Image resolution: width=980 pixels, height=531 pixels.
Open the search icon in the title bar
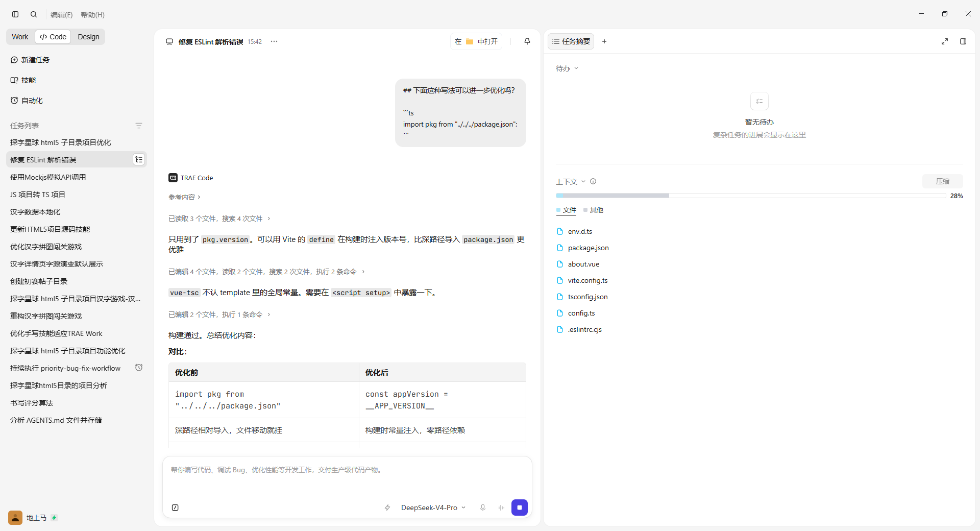(34, 14)
